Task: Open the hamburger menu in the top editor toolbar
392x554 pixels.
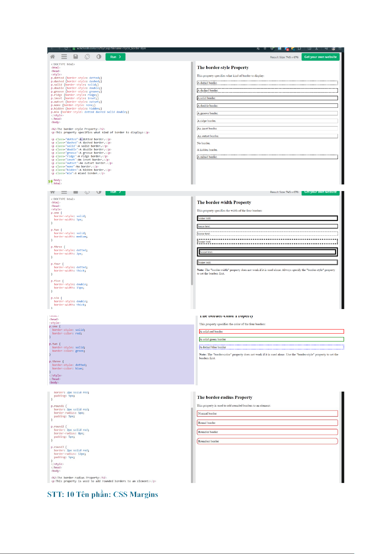Action: point(64,57)
